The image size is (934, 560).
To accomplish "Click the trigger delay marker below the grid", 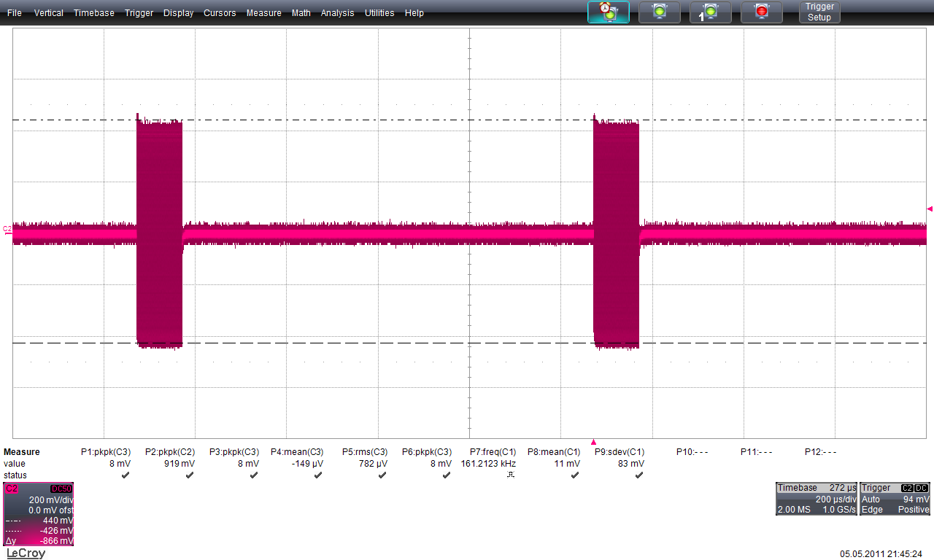I will (x=593, y=442).
